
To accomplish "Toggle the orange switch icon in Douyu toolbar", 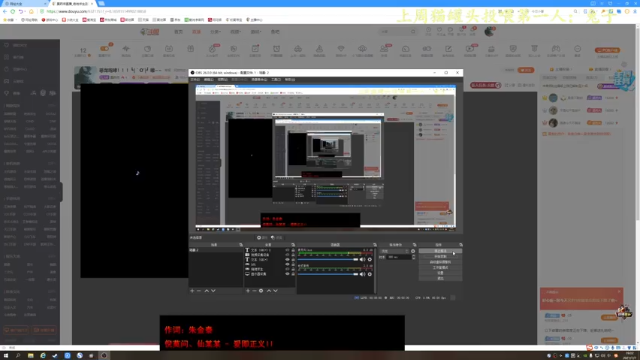I will click(x=104, y=49).
